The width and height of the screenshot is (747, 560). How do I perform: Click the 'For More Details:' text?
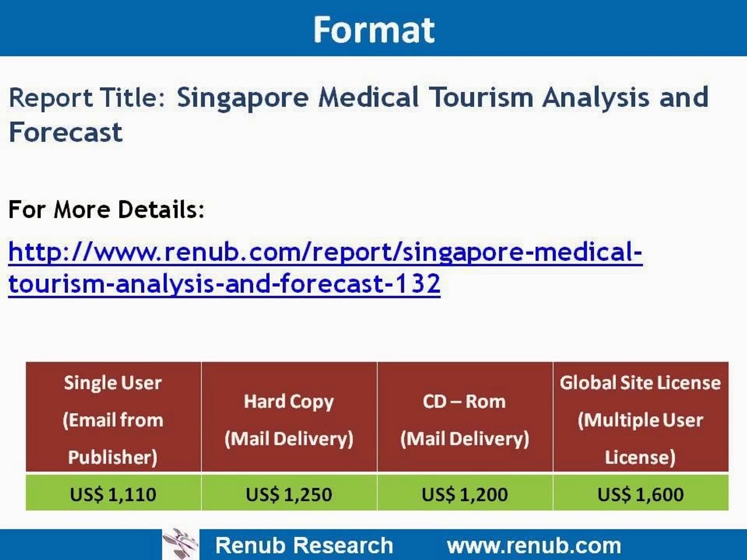[x=106, y=209]
